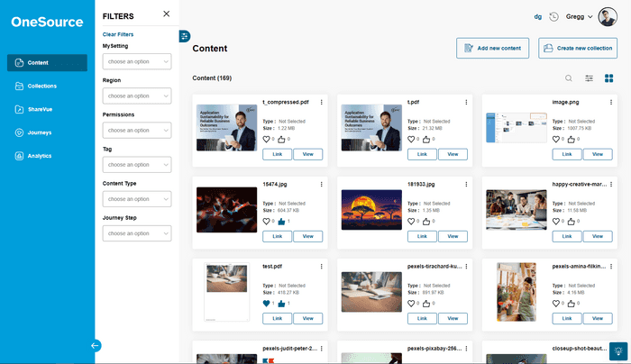
Task: Click Link button for pexels-tirachard-ku card
Action: (x=422, y=319)
